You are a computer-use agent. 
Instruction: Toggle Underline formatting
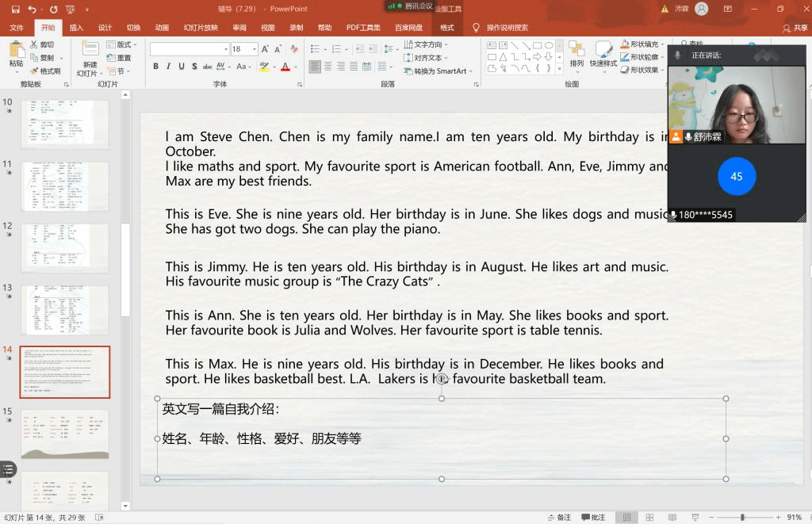[182, 67]
